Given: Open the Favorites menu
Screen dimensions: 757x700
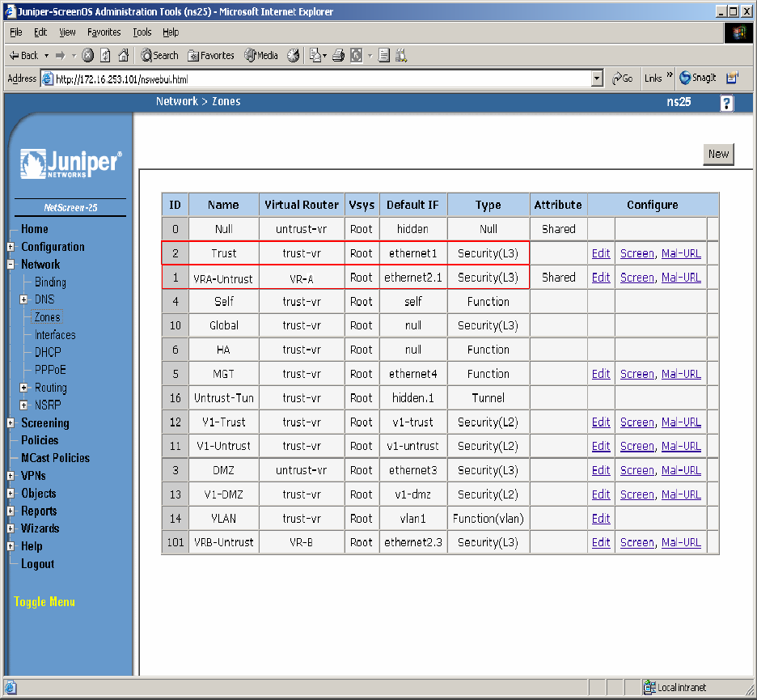Looking at the screenshot, I should point(104,32).
